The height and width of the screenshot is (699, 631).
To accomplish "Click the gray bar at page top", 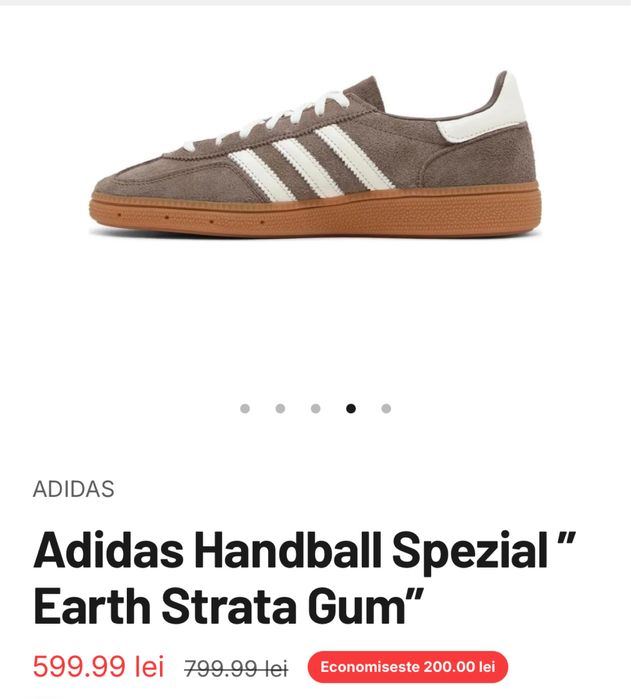I will pos(315,3).
